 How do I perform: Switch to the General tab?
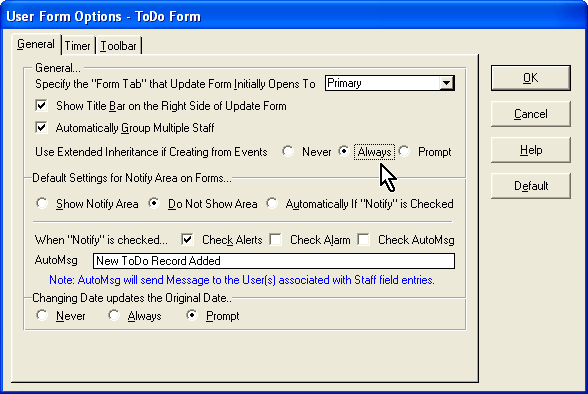pyautogui.click(x=36, y=44)
